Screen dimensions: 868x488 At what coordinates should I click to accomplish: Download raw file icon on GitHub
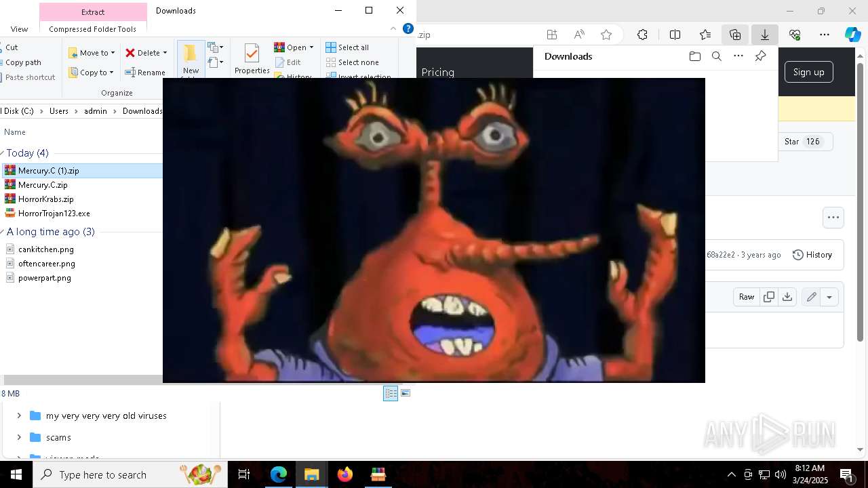pyautogui.click(x=787, y=297)
